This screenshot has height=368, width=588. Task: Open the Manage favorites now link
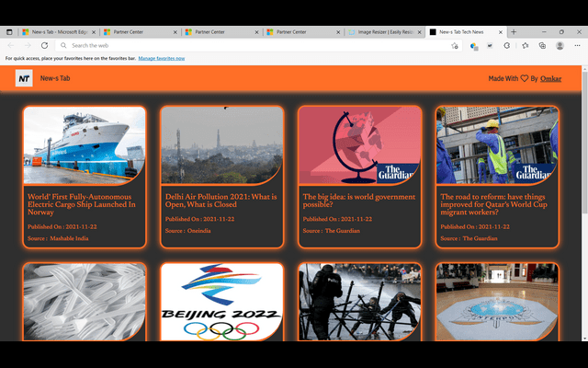pos(162,58)
